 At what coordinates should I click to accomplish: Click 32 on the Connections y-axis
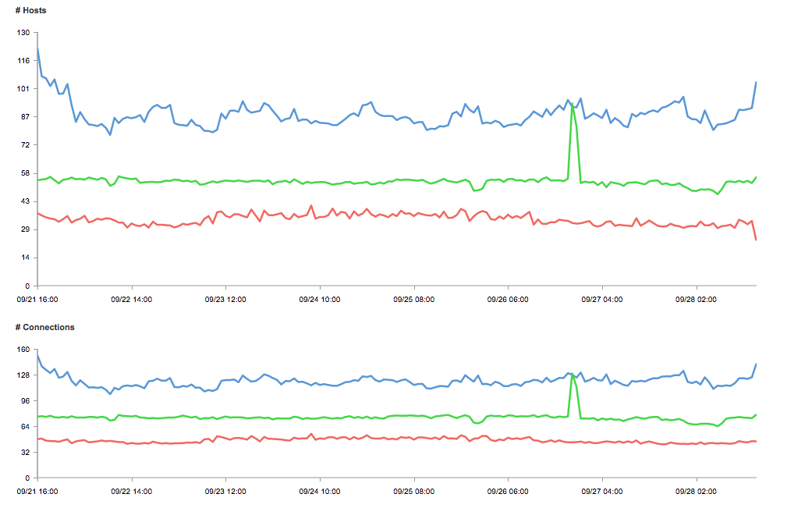pyautogui.click(x=26, y=453)
